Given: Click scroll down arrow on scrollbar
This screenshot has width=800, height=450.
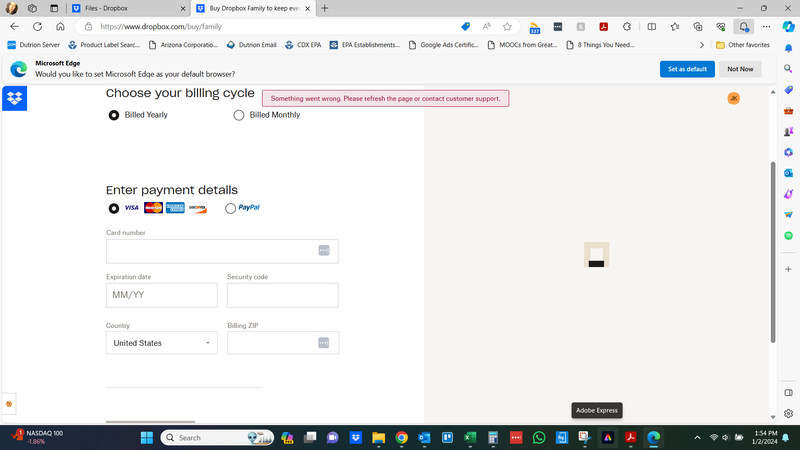Looking at the screenshot, I should click(772, 417).
